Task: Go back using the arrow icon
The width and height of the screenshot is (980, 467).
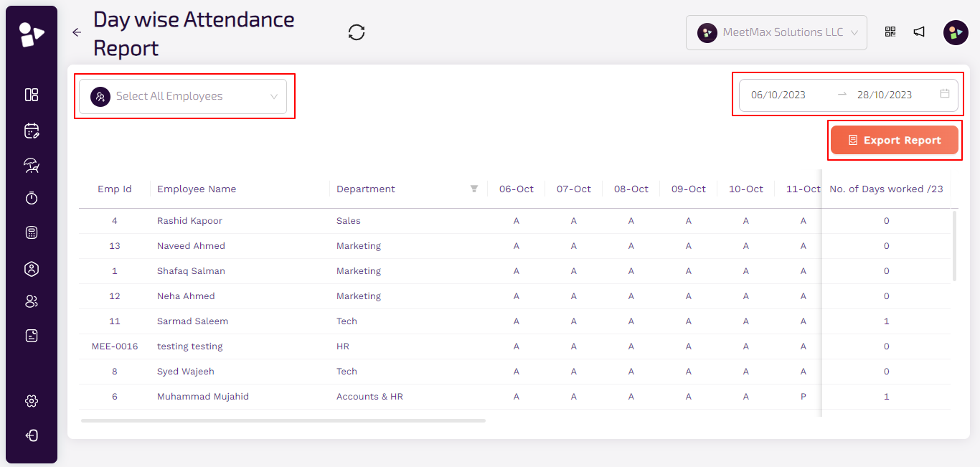Action: point(77,32)
